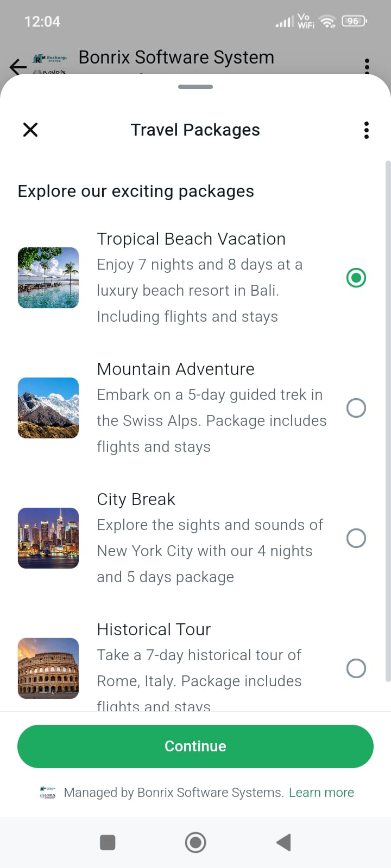Pick Historical Tour radio button

pos(356,668)
